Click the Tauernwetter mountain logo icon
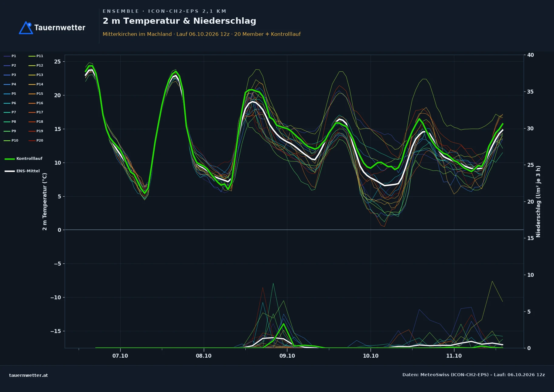 click(x=26, y=28)
